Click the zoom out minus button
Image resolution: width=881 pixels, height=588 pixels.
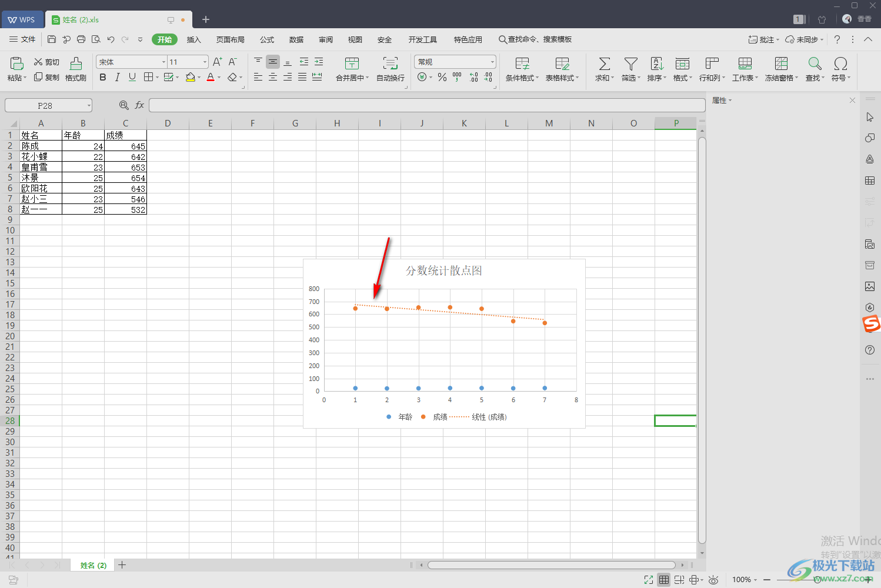(x=767, y=580)
